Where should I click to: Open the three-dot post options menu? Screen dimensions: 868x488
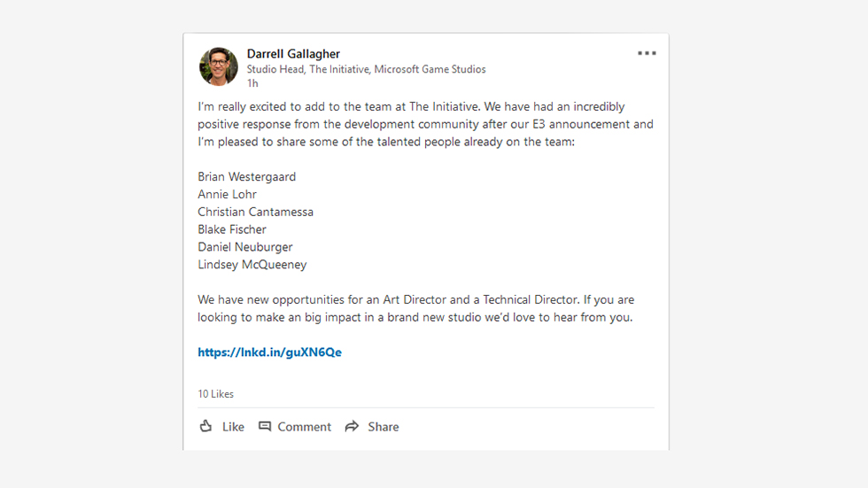click(x=647, y=53)
